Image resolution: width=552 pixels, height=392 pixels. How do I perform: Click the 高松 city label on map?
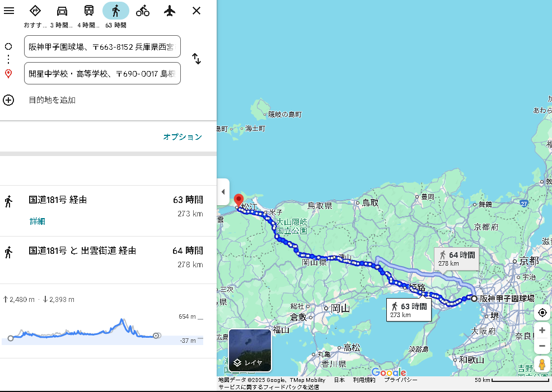pyautogui.click(x=352, y=348)
